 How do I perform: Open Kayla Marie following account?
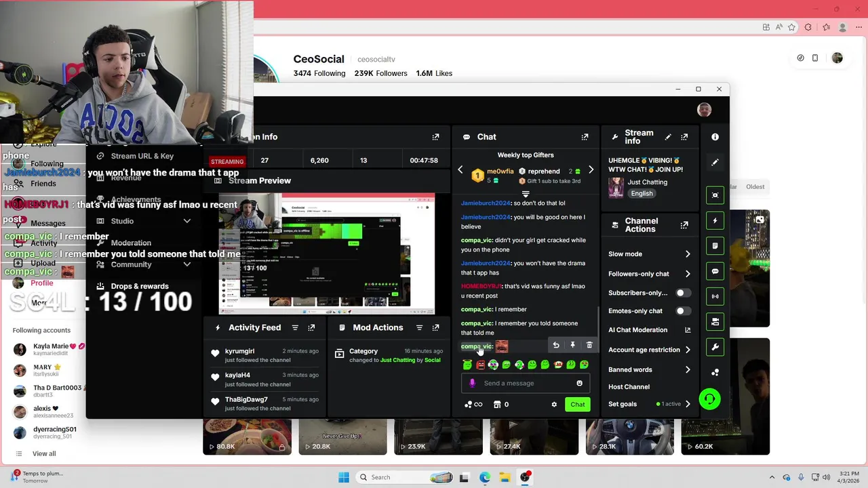(47, 349)
